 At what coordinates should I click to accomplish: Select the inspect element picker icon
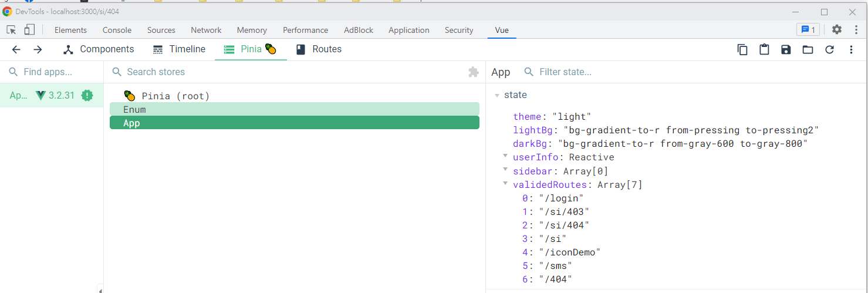point(11,30)
